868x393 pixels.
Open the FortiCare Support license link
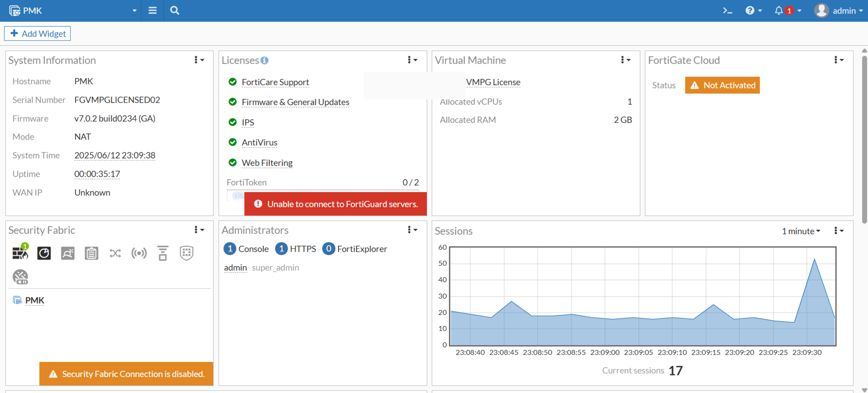(275, 82)
